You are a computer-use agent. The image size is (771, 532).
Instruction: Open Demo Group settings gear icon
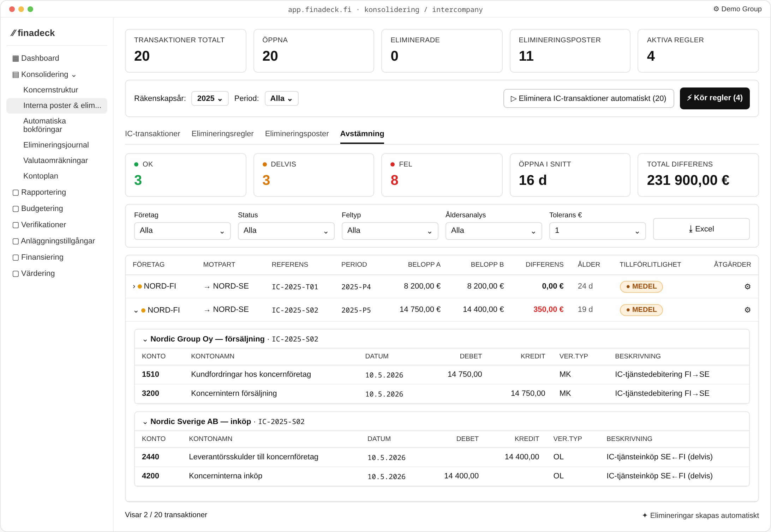(x=716, y=9)
